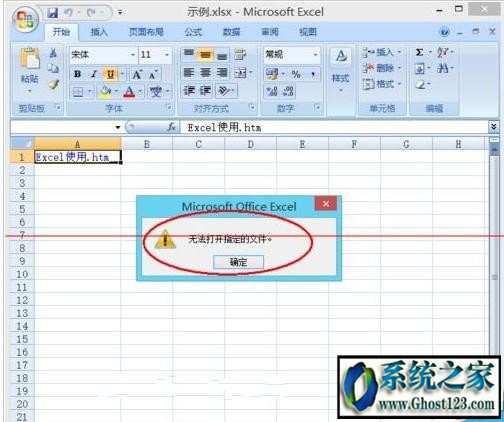
Task: Click the Office button orb
Action: [x=25, y=19]
